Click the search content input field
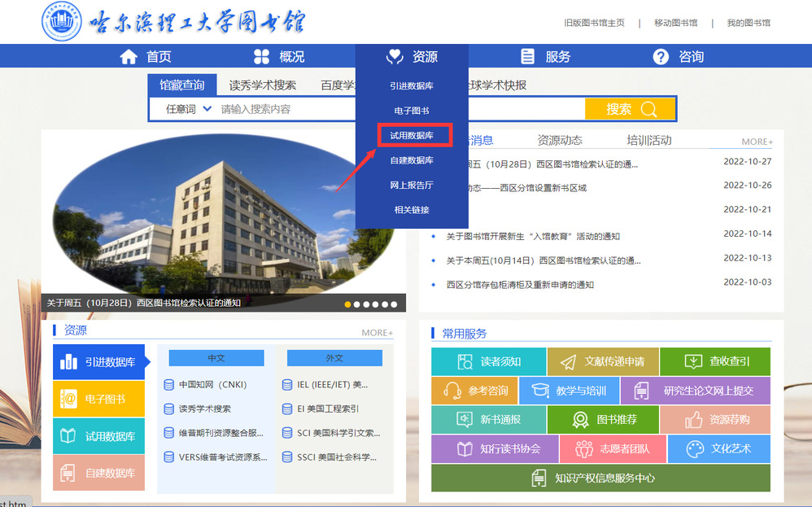This screenshot has width=812, height=507. [x=399, y=109]
